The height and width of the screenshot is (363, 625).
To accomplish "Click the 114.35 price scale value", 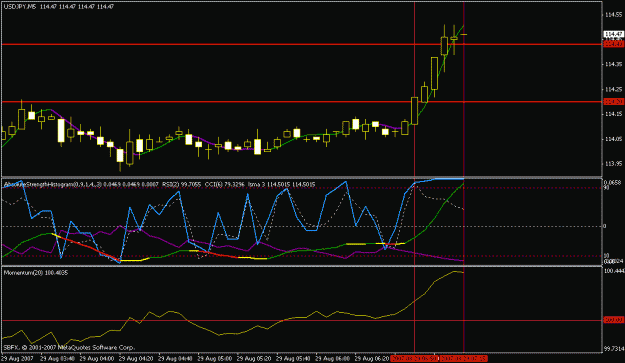I will 613,64.
